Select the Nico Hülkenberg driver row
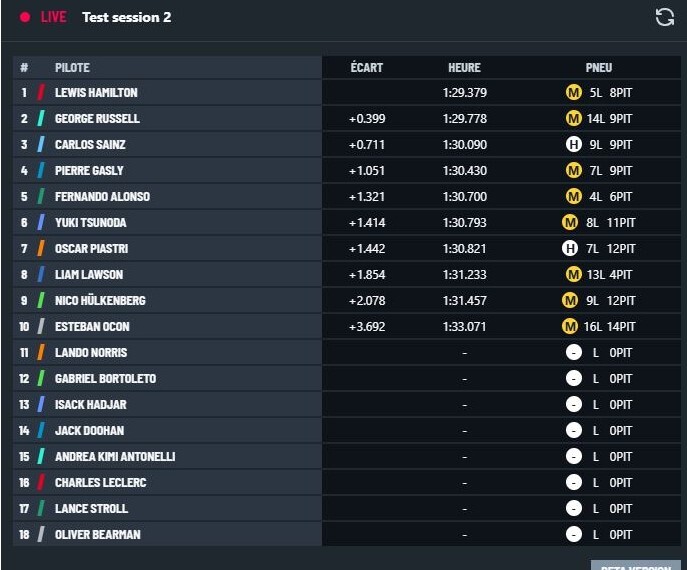 point(347,301)
